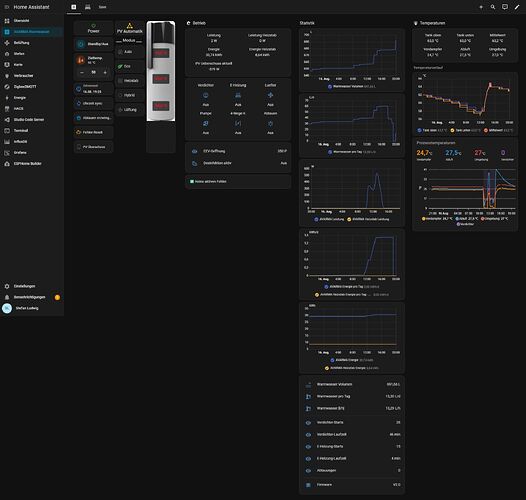Open the Stefan Ludwig user profile
Screen dimensions: 526x500
(x=32, y=308)
